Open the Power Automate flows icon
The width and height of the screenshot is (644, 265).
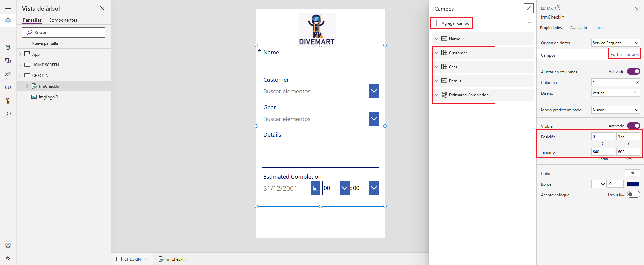[x=8, y=74]
